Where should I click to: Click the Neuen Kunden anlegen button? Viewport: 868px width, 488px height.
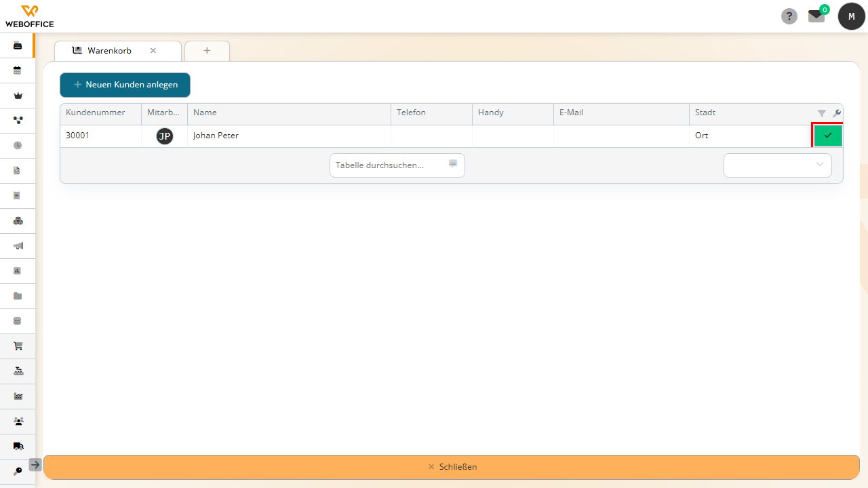point(125,85)
